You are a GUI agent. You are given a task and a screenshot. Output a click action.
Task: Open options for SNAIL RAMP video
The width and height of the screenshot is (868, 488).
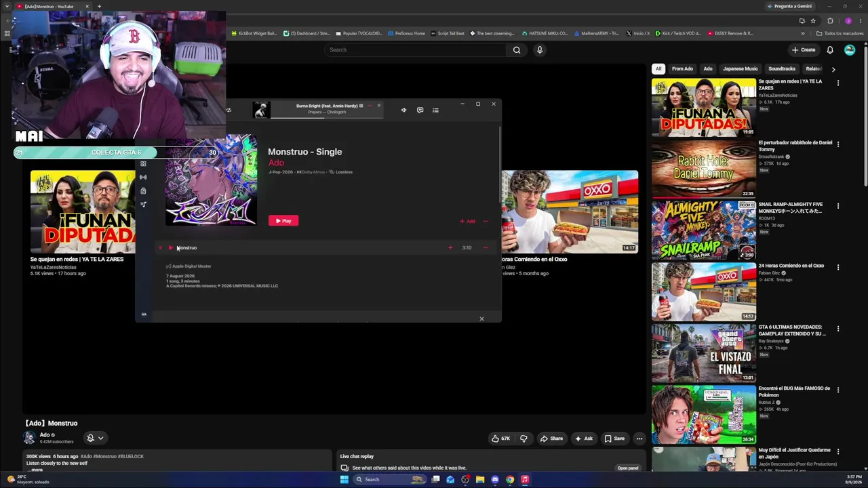click(838, 206)
